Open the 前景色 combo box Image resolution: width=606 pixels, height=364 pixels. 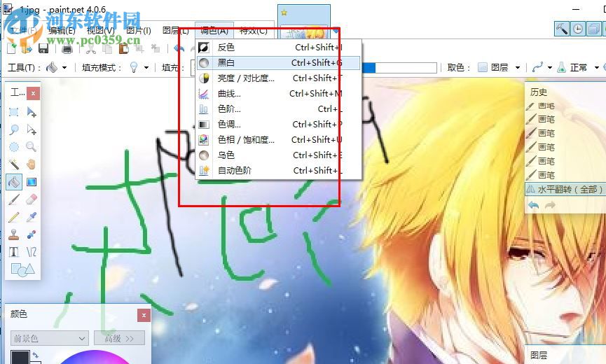[x=50, y=339]
